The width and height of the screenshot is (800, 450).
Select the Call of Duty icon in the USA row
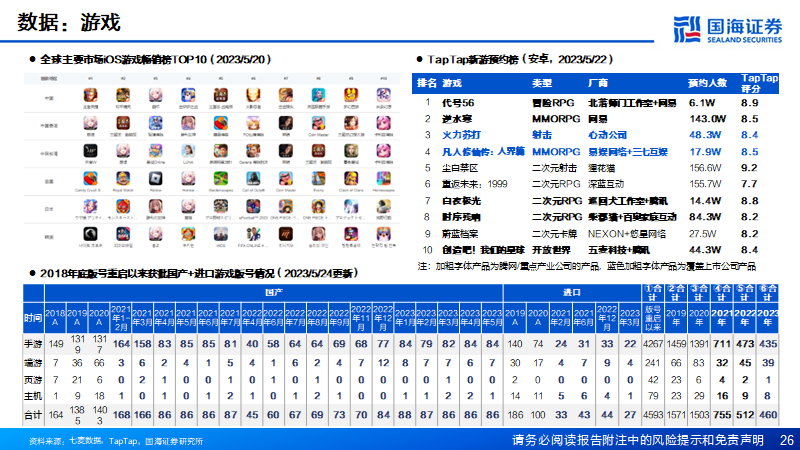click(253, 179)
